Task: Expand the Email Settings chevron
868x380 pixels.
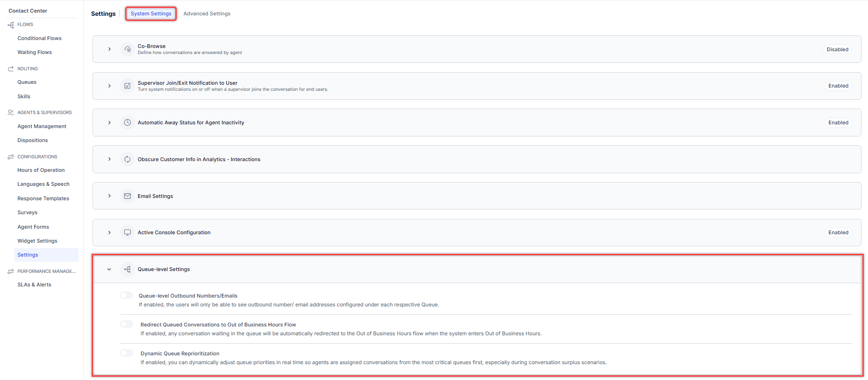Action: point(109,196)
